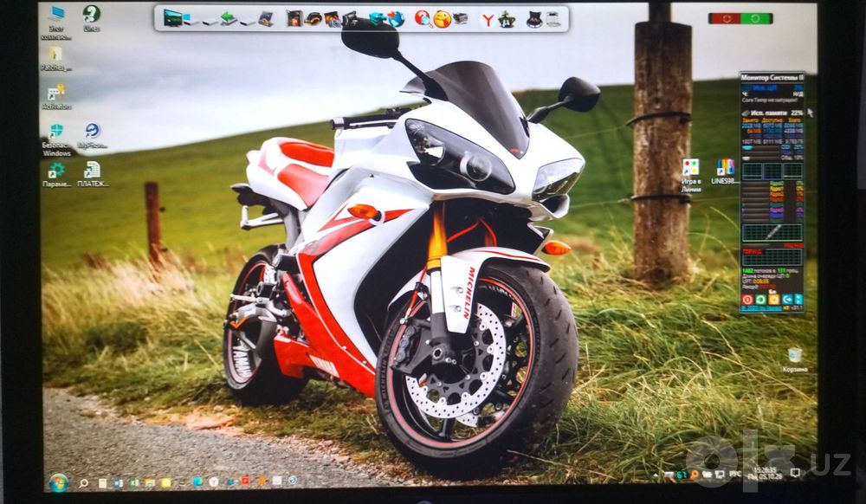The height and width of the screenshot is (504, 866).
Task: Select the Patches folder on the desktop
Action: [55, 60]
